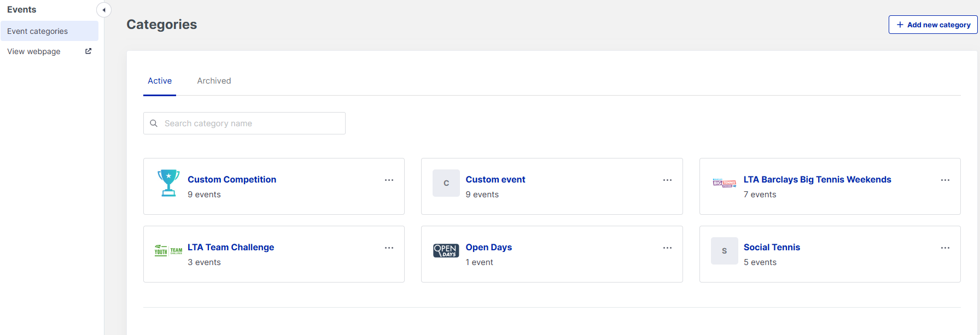Click the Social Tennis 'S' avatar
Viewport: 980px width, 335px height.
pyautogui.click(x=724, y=251)
